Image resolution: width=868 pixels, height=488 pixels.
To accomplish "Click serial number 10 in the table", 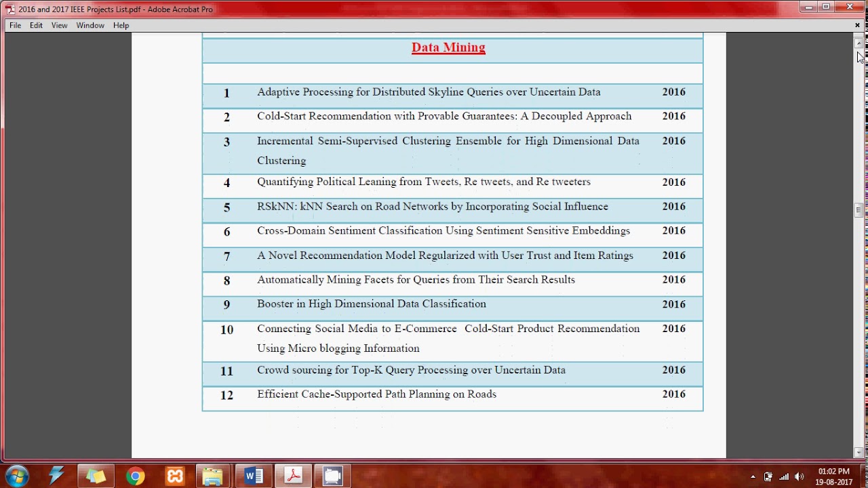I will pyautogui.click(x=226, y=330).
